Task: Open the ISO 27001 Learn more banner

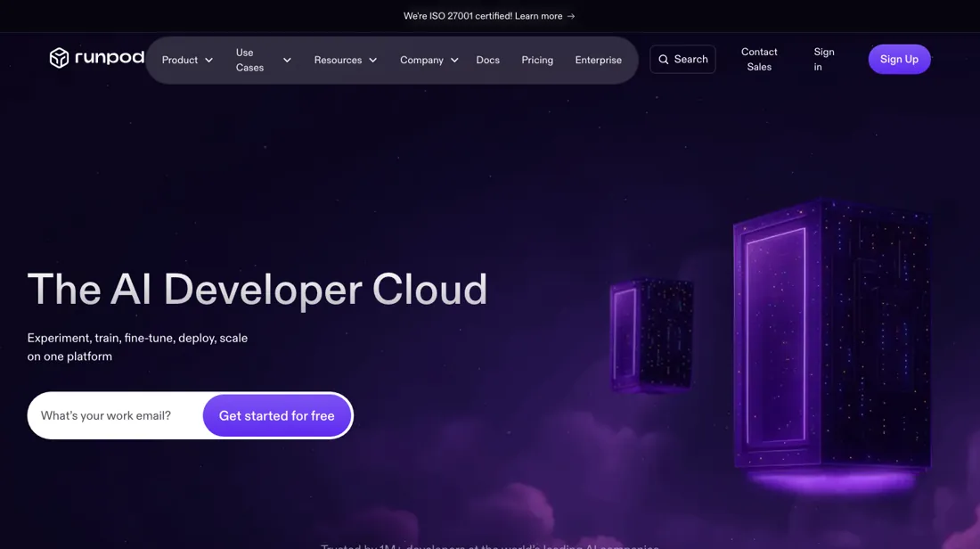Action: point(489,16)
